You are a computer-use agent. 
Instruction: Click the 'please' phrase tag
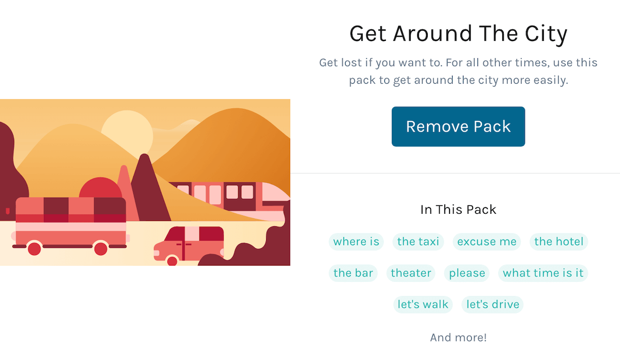point(467,273)
